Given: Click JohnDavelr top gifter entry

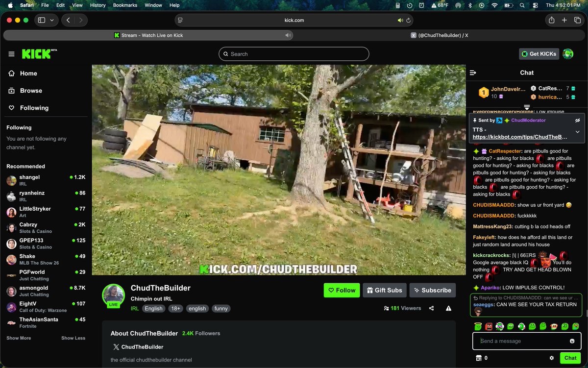Looking at the screenshot, I should tap(502, 92).
